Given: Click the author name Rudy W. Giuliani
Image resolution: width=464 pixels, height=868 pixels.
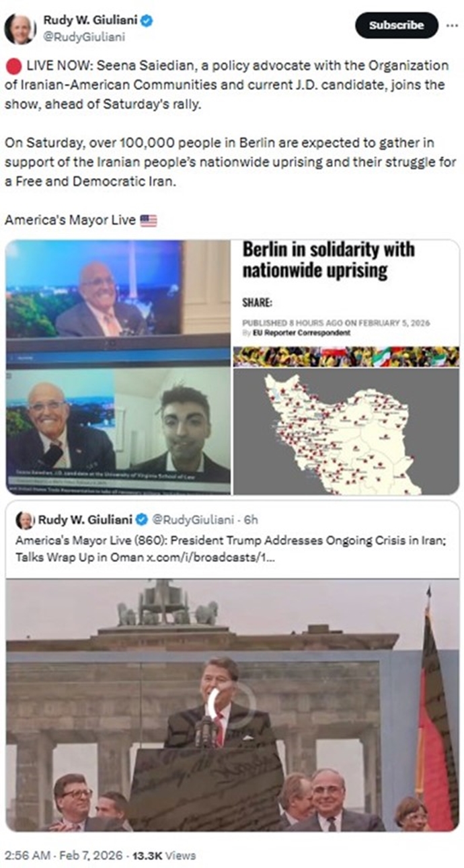Looking at the screenshot, I should [89, 21].
